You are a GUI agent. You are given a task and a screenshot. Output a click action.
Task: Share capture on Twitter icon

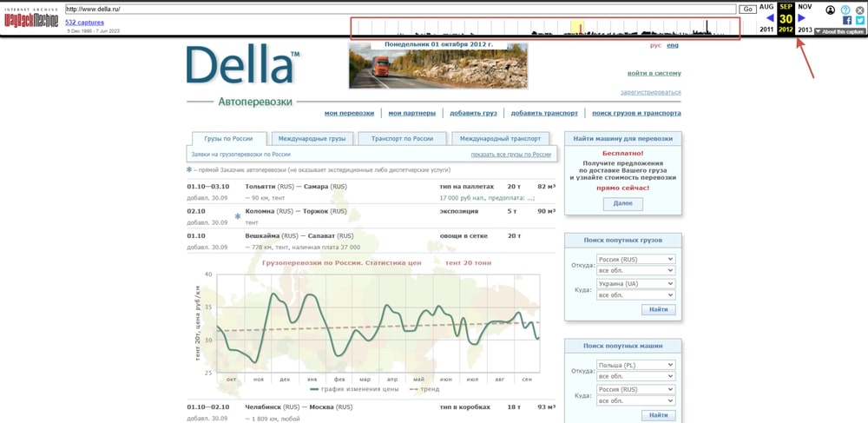coord(859,21)
